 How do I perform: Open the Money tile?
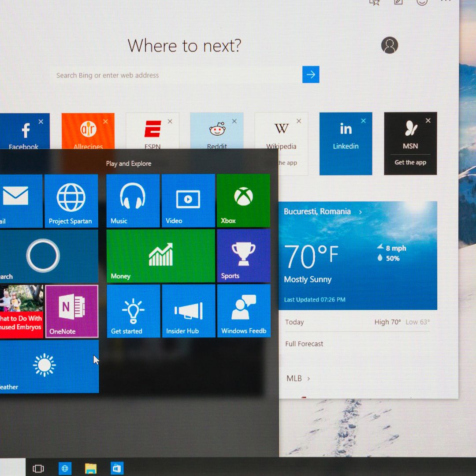pyautogui.click(x=160, y=256)
